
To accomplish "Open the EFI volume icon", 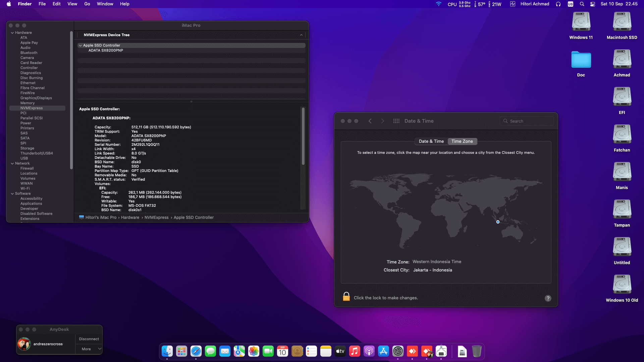I will (x=622, y=97).
